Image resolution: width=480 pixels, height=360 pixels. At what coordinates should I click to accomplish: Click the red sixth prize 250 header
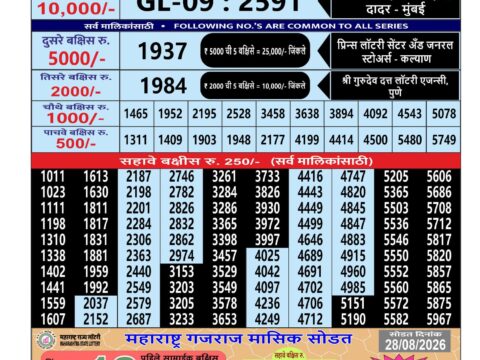click(246, 161)
